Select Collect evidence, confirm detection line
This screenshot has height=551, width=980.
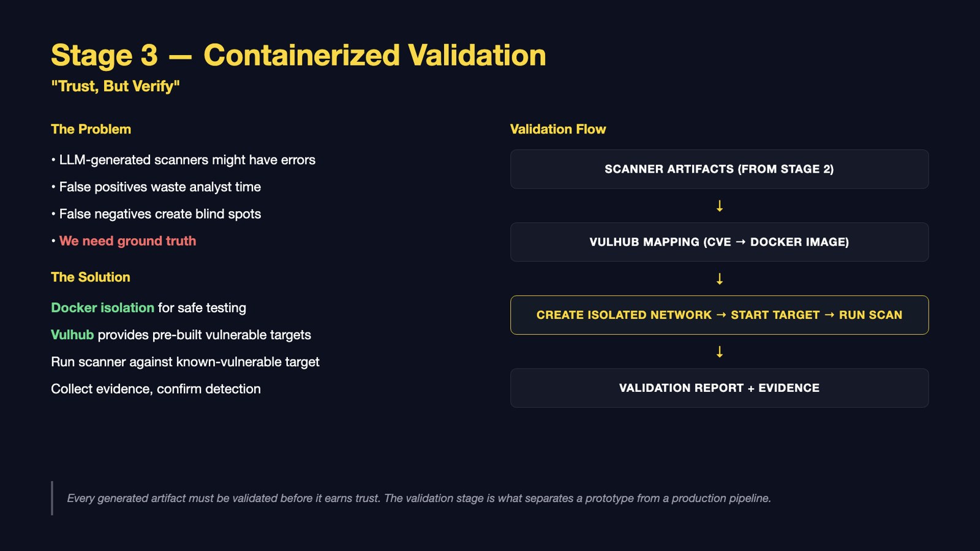[x=156, y=389]
